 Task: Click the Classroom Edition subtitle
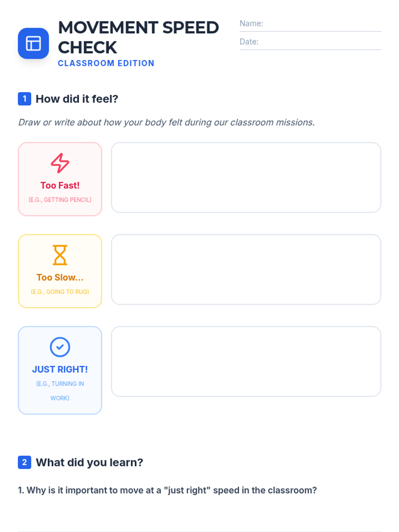(x=106, y=63)
